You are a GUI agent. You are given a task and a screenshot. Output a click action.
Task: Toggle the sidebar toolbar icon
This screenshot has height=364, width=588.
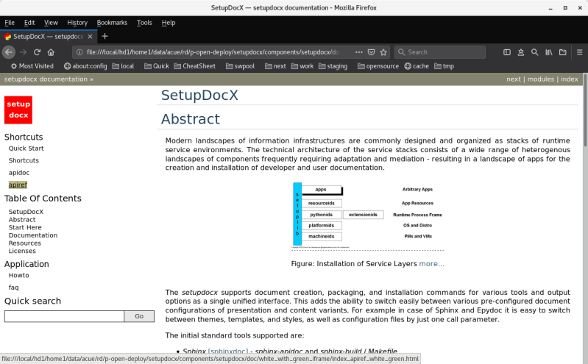[x=506, y=52]
